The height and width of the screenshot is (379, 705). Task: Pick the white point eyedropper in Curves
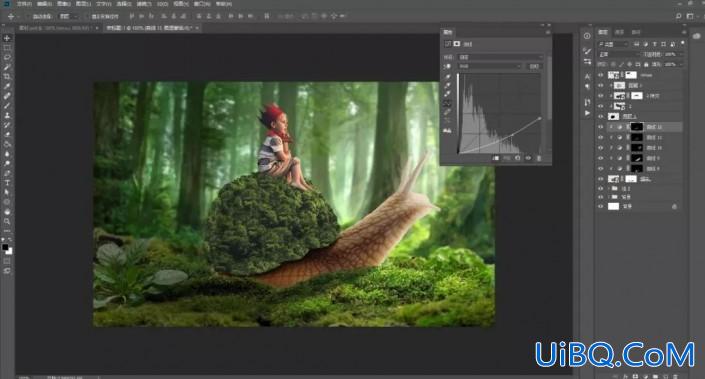[x=447, y=94]
